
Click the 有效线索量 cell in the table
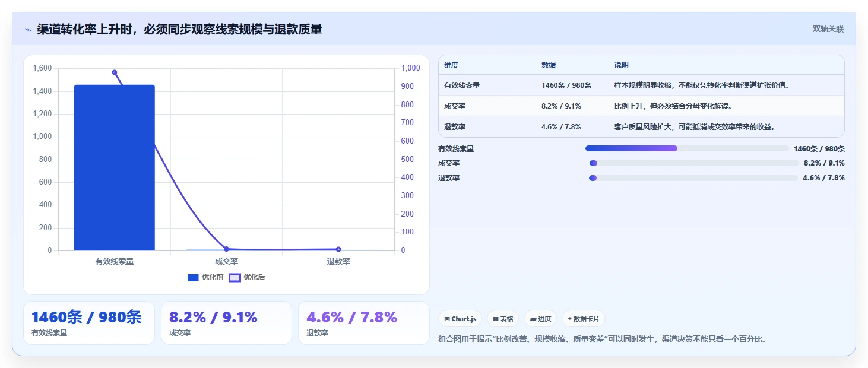[x=462, y=85]
